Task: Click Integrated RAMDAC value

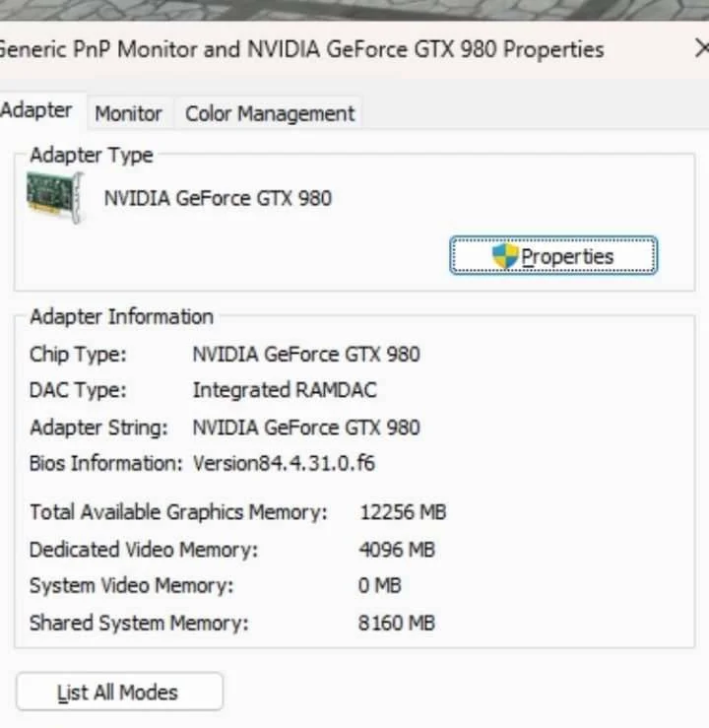Action: tap(285, 390)
